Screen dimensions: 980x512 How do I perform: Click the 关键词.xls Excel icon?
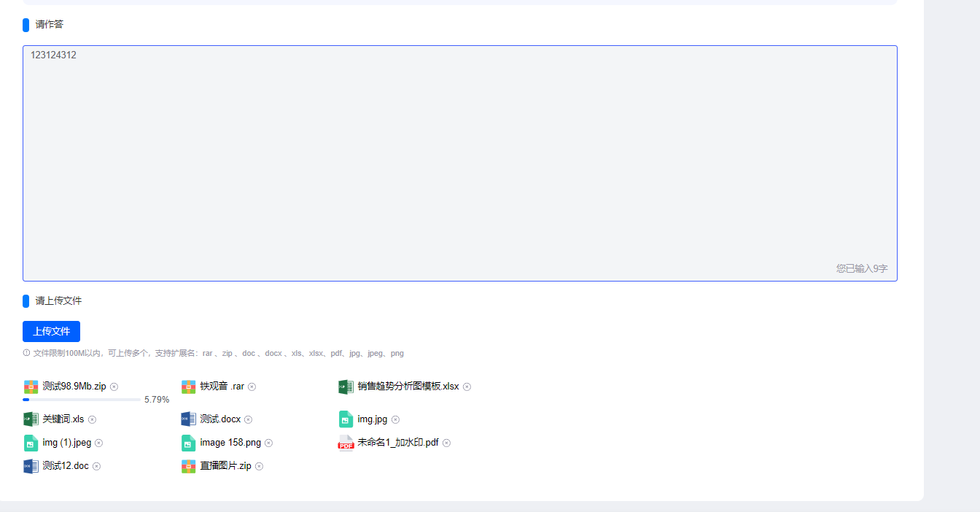[x=31, y=419]
